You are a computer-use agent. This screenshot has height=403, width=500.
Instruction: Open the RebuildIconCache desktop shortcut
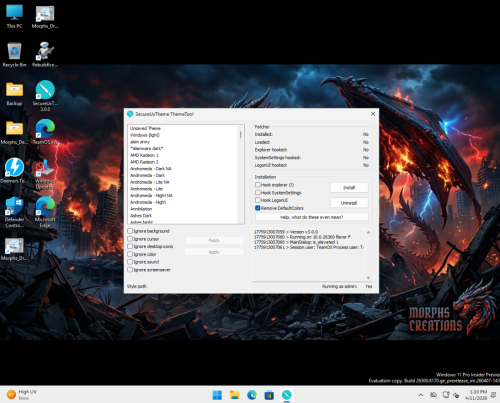(45, 55)
